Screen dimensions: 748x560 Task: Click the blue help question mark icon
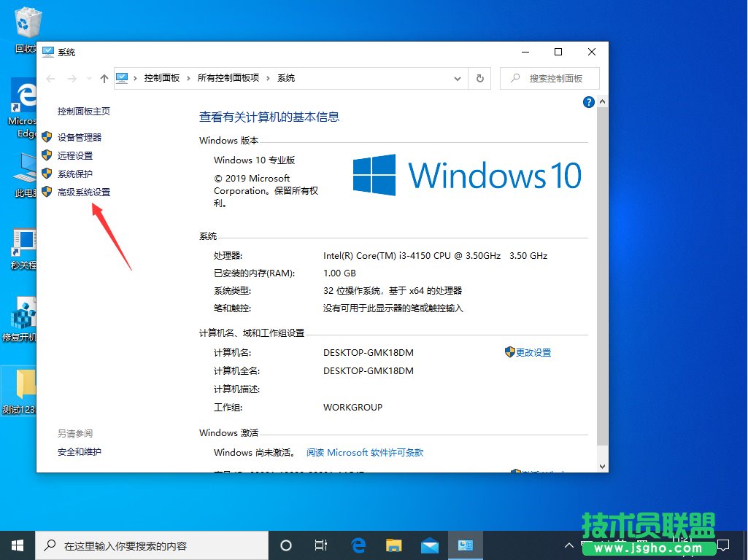click(x=589, y=102)
